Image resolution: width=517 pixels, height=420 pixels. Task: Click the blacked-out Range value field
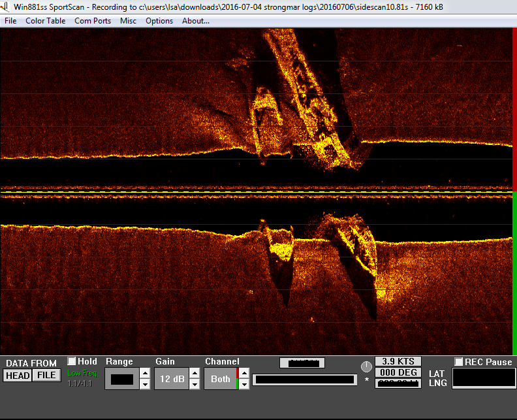tap(122, 379)
